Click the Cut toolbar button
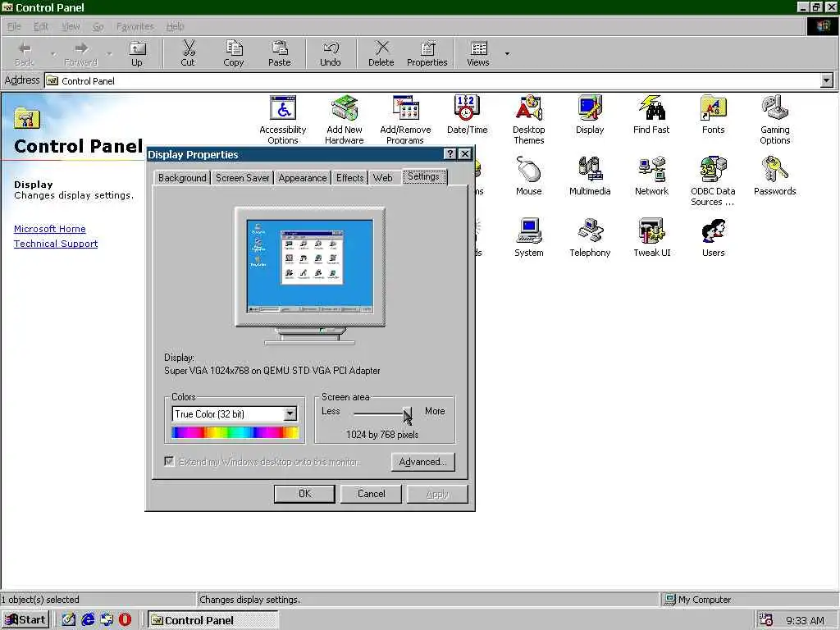840x630 pixels. coord(188,53)
